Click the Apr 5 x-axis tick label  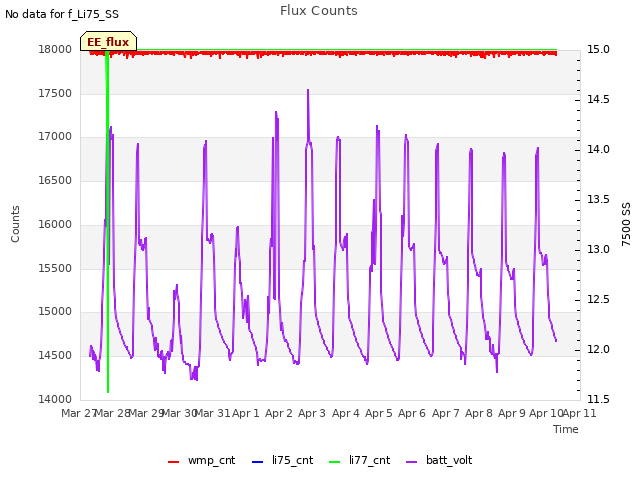(379, 413)
